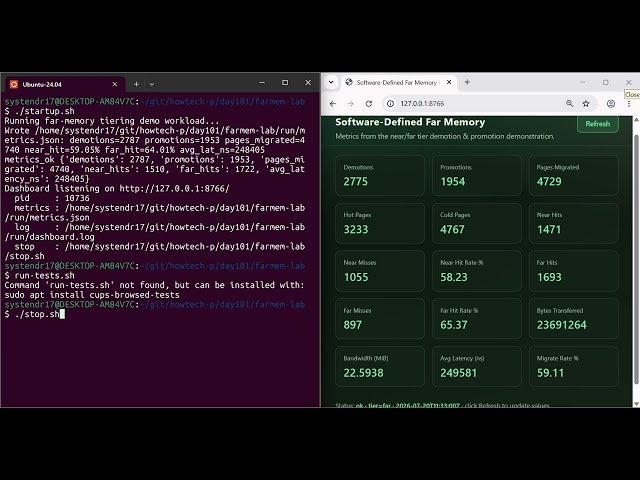The width and height of the screenshot is (640, 480).
Task: Click the 'Running far-memory tiering demo workload...' line
Action: (x=111, y=121)
